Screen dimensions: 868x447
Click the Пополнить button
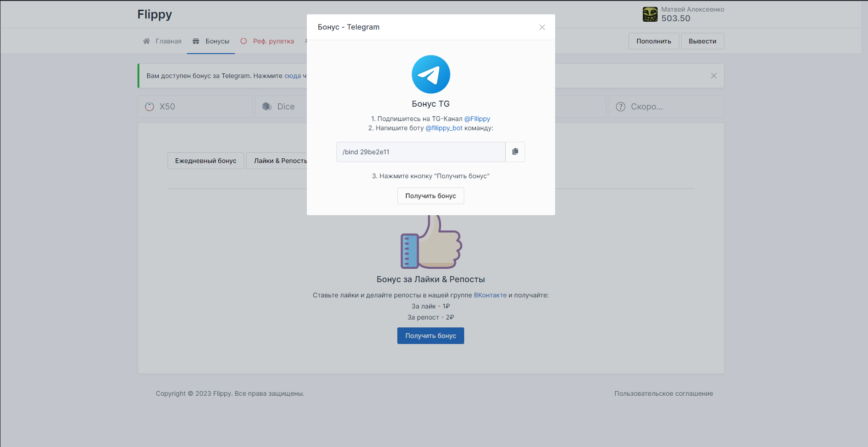pos(653,41)
